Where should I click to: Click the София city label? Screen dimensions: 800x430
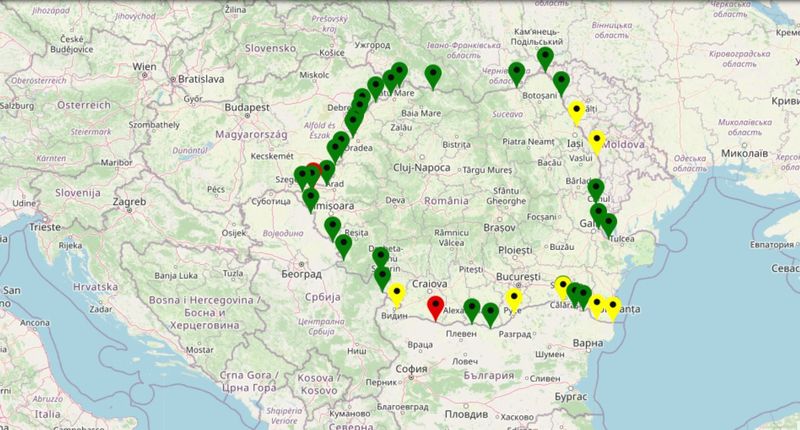(x=411, y=368)
